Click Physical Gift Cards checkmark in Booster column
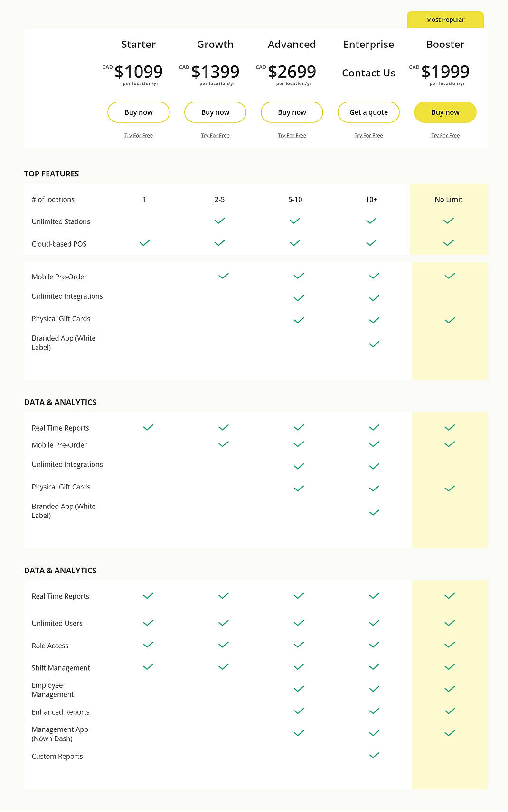The width and height of the screenshot is (508, 812). click(450, 320)
